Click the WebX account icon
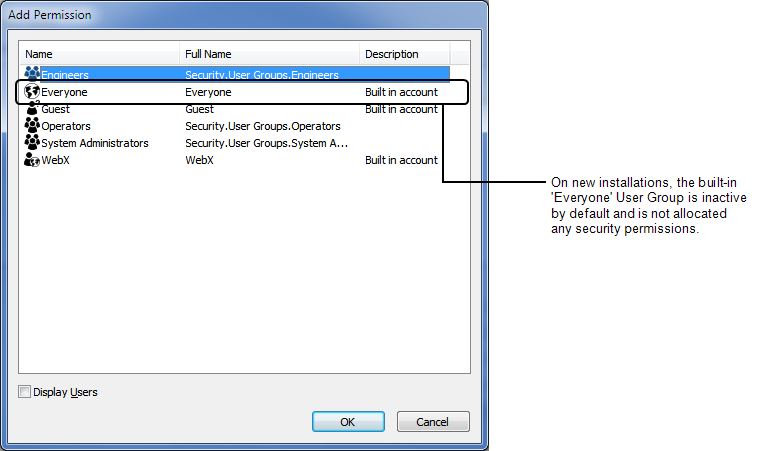 (32, 160)
